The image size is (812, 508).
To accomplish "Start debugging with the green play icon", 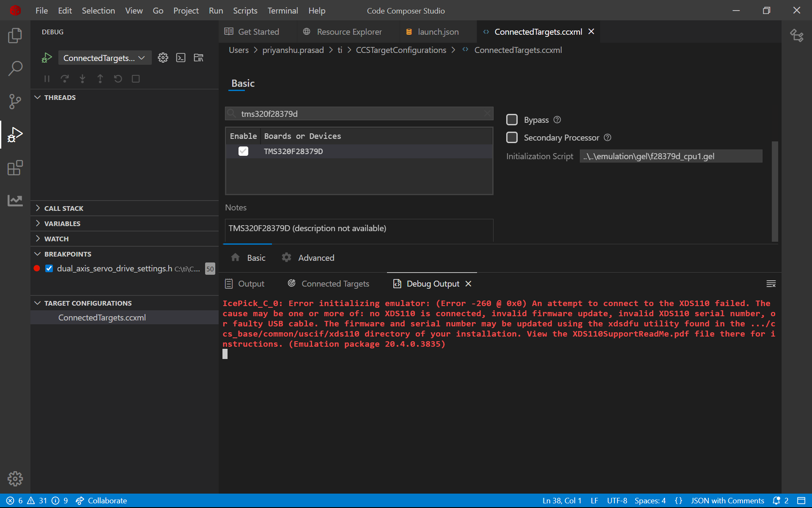I will tap(47, 58).
